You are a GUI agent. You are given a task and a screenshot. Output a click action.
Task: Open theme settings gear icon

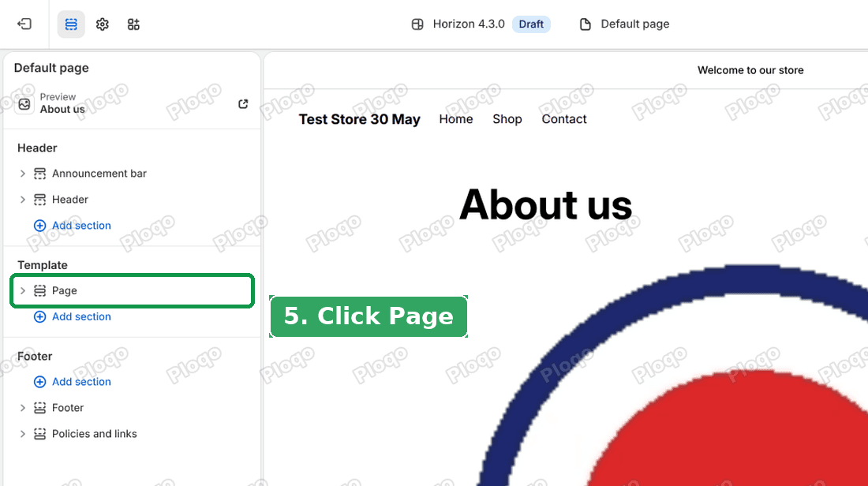103,24
